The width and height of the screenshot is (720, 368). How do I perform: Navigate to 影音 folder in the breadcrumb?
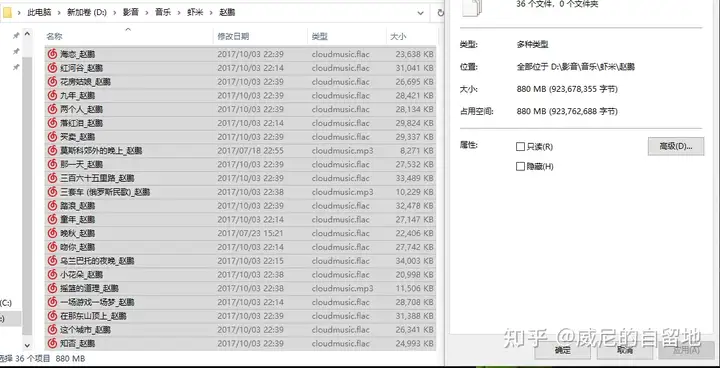[130, 13]
